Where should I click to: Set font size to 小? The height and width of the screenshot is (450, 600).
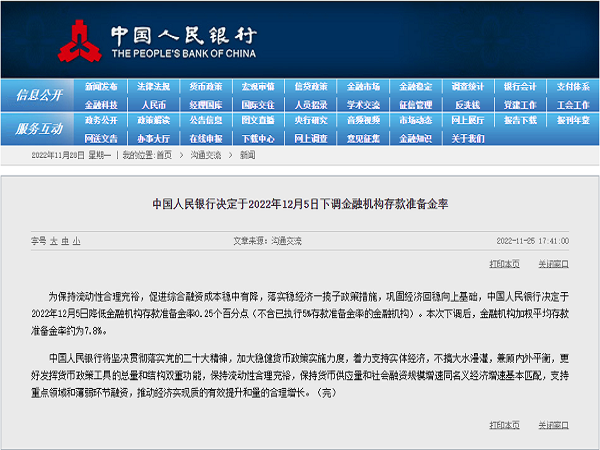pyautogui.click(x=77, y=241)
